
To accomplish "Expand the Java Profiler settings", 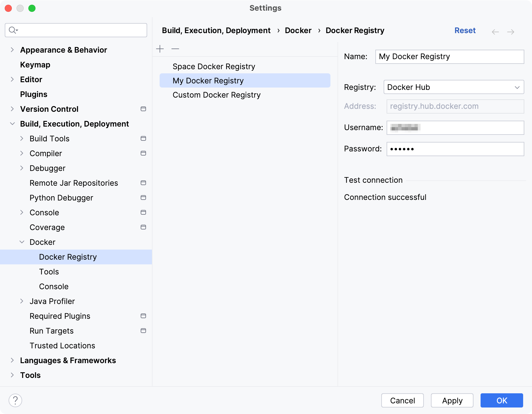I will tap(22, 301).
